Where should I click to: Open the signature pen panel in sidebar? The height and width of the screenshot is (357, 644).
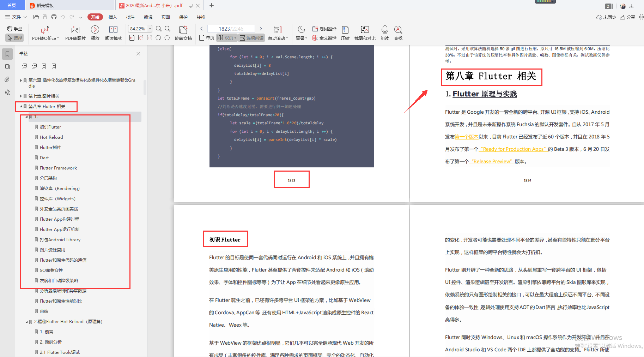[x=7, y=92]
